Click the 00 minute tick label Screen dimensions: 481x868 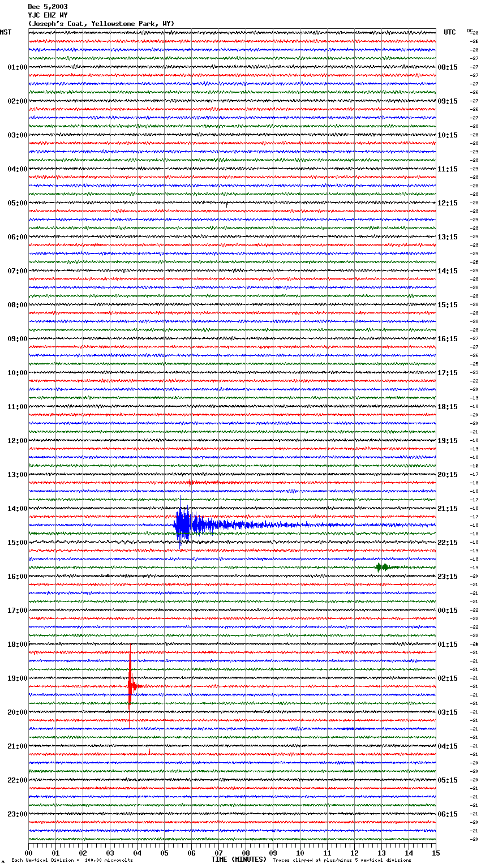click(28, 853)
